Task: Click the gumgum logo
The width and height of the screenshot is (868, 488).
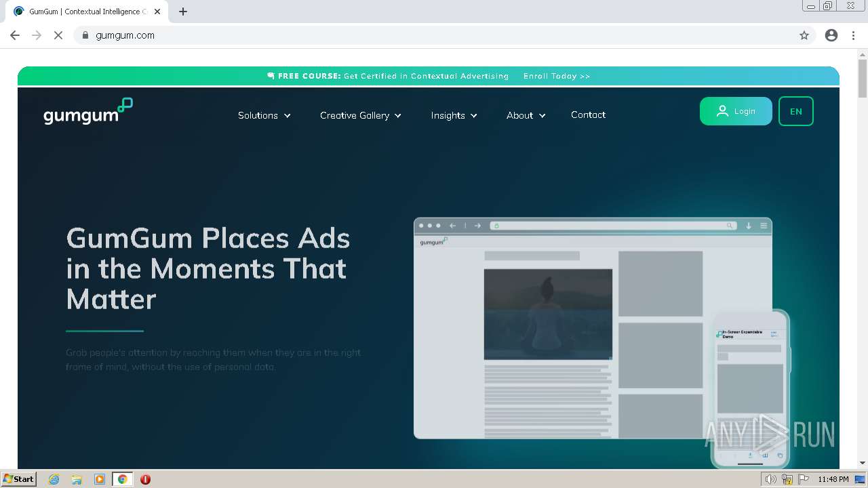Action: 87,112
